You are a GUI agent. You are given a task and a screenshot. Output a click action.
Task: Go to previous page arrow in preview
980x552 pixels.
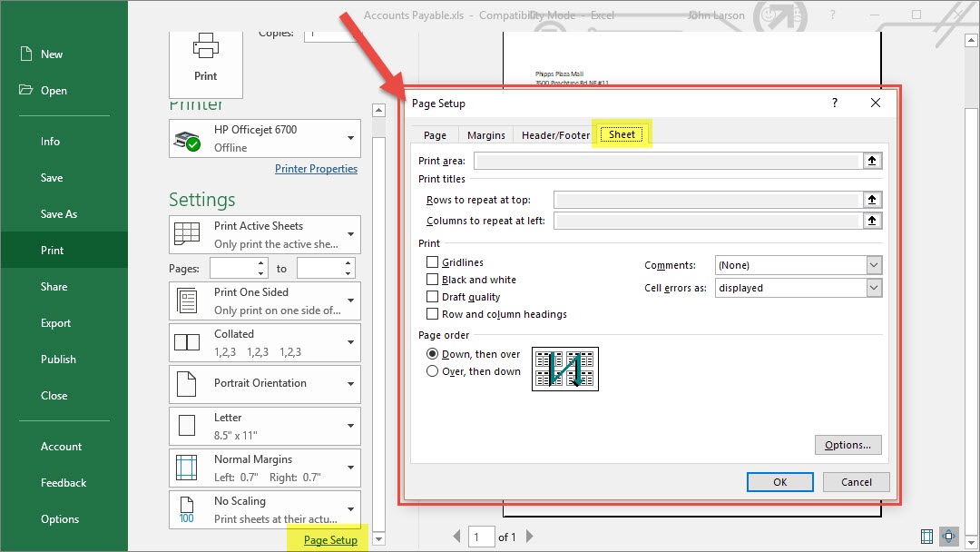(456, 537)
